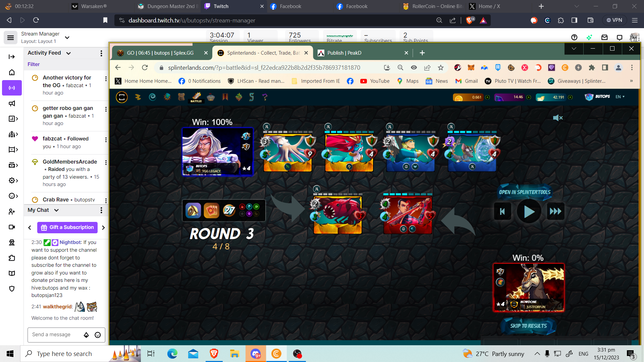Click the Skip To Results button
This screenshot has height=362, width=644.
click(x=528, y=326)
